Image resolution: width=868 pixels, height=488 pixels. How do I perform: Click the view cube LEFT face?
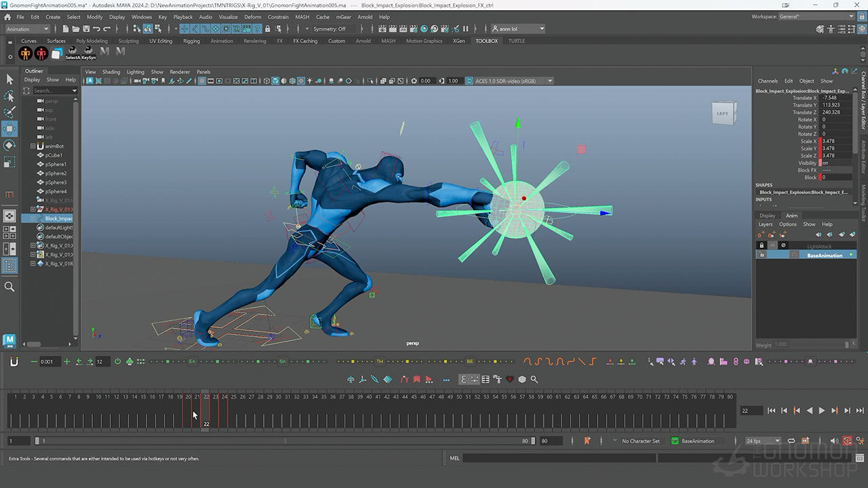tap(722, 113)
